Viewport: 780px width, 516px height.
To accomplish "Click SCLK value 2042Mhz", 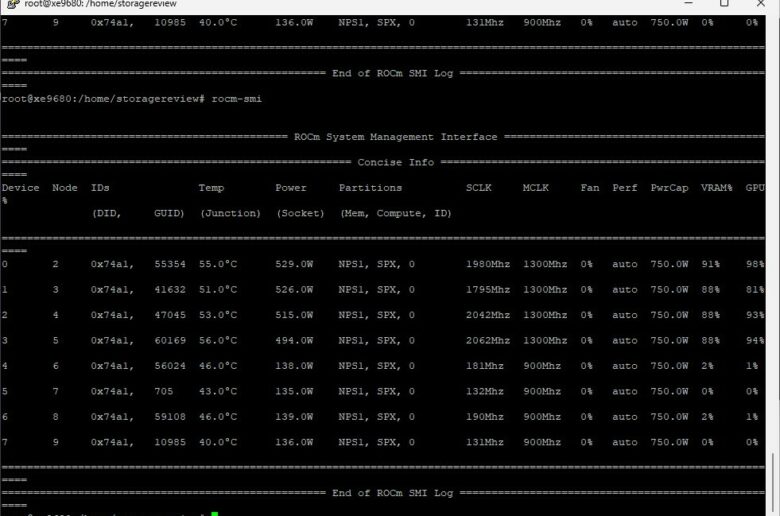I will 488,315.
